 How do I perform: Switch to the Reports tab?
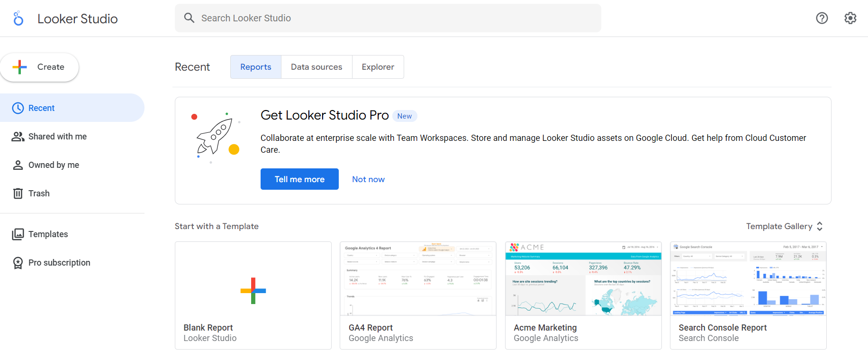click(256, 67)
